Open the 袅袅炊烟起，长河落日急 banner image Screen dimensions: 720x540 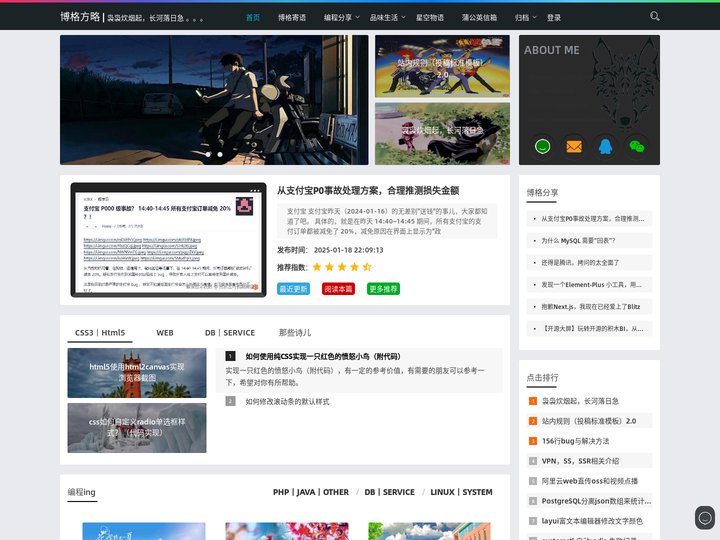tap(442, 134)
